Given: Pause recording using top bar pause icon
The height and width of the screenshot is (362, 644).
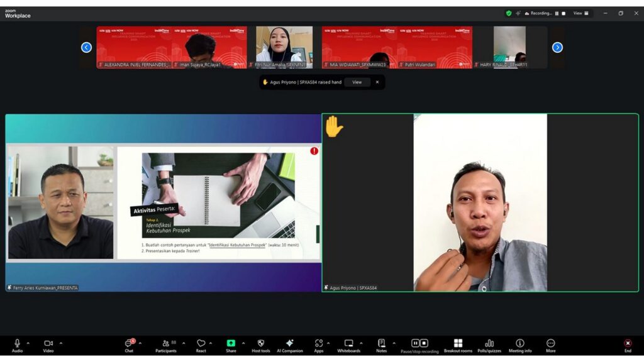Looking at the screenshot, I should click(x=557, y=13).
